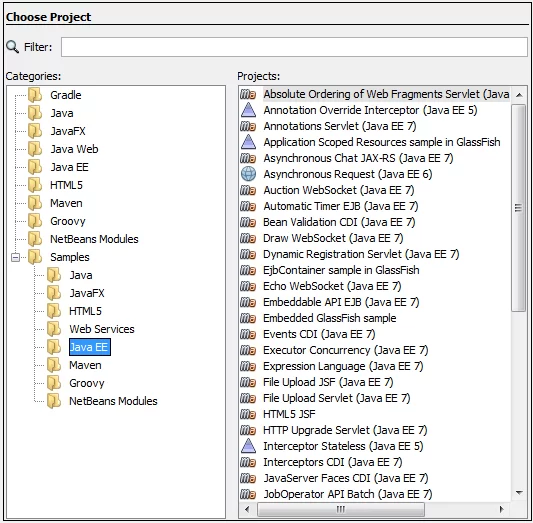Click the Bean Validation CDI project icon
Screen dimensions: 533x523
click(x=248, y=222)
